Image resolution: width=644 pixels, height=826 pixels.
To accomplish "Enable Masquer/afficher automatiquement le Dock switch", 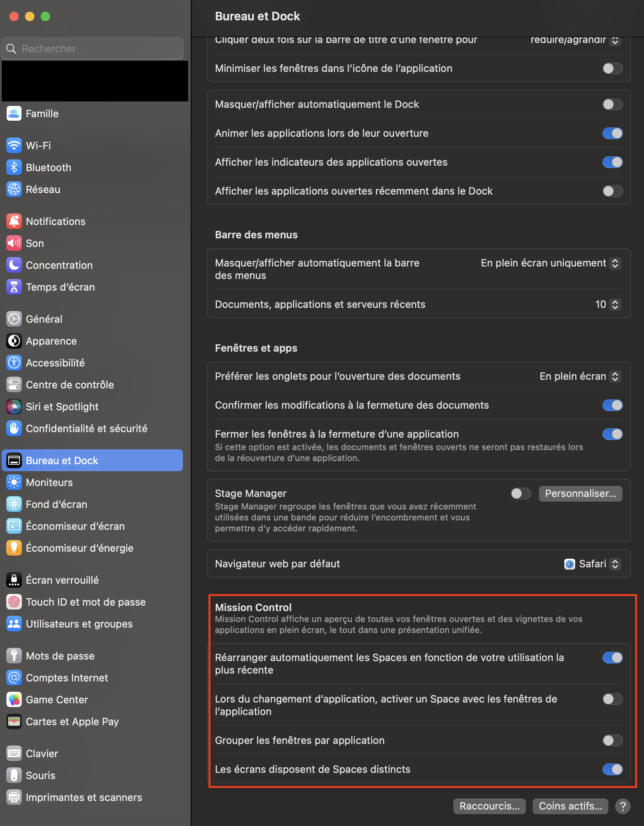I will (612, 104).
